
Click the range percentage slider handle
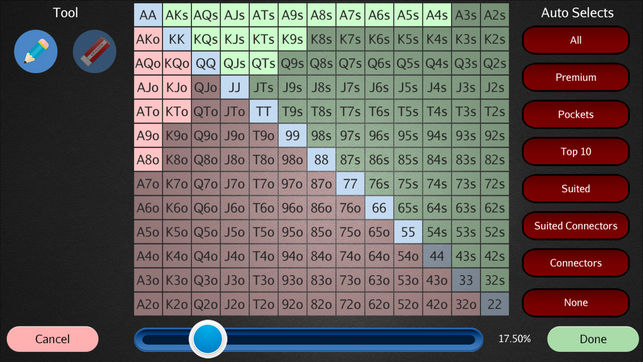(207, 339)
